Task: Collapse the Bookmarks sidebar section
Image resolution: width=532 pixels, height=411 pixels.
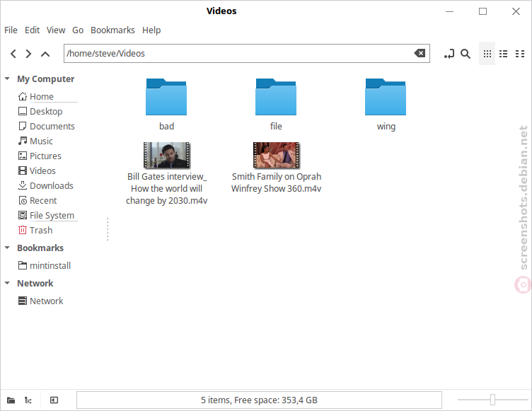Action: (x=7, y=248)
